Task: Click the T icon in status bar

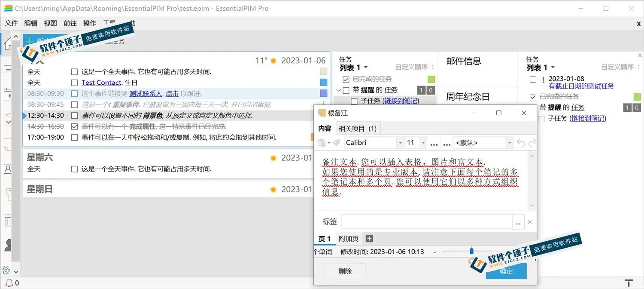Action: pyautogui.click(x=629, y=283)
